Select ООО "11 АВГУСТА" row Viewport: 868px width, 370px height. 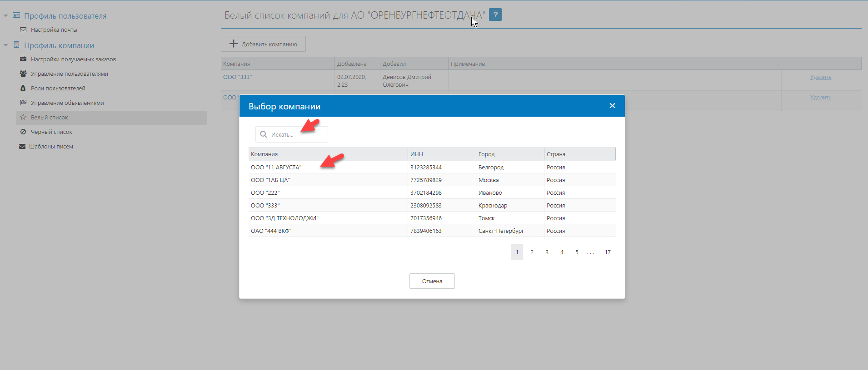pos(276,167)
